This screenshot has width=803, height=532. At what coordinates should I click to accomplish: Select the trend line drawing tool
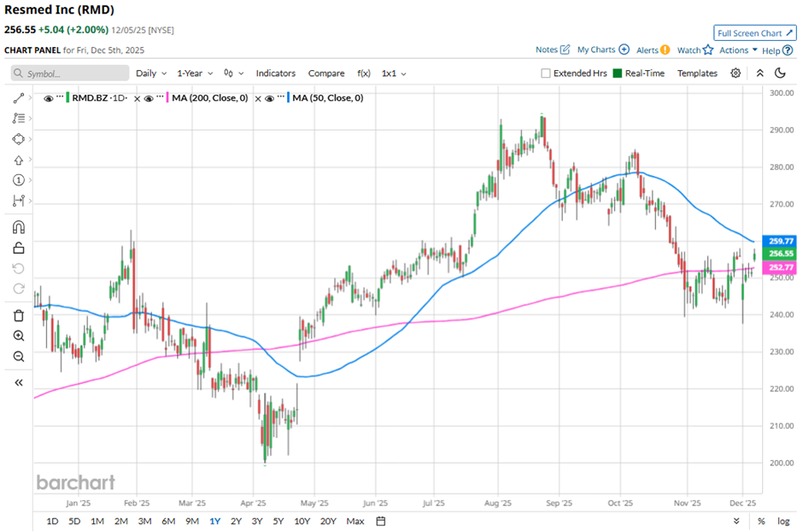click(19, 98)
